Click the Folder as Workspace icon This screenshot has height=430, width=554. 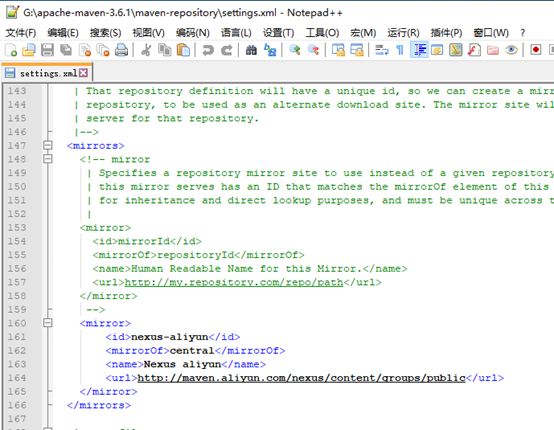(x=493, y=50)
